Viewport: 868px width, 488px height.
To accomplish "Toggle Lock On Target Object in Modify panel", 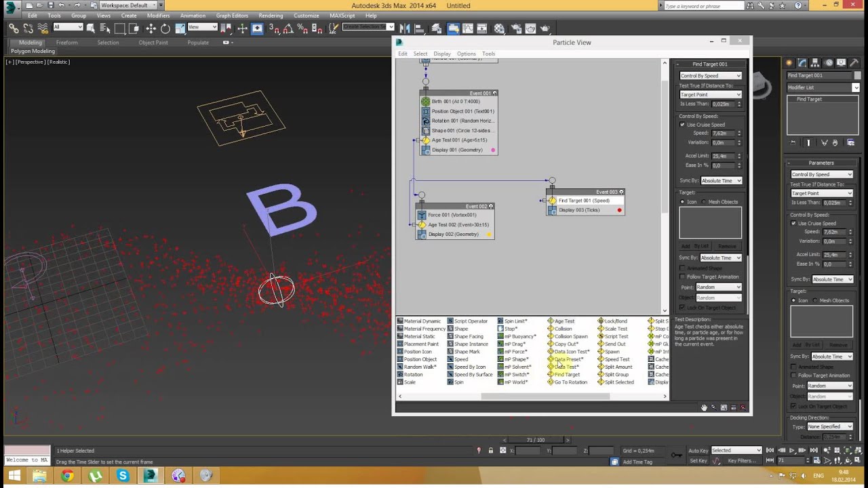I will 793,406.
